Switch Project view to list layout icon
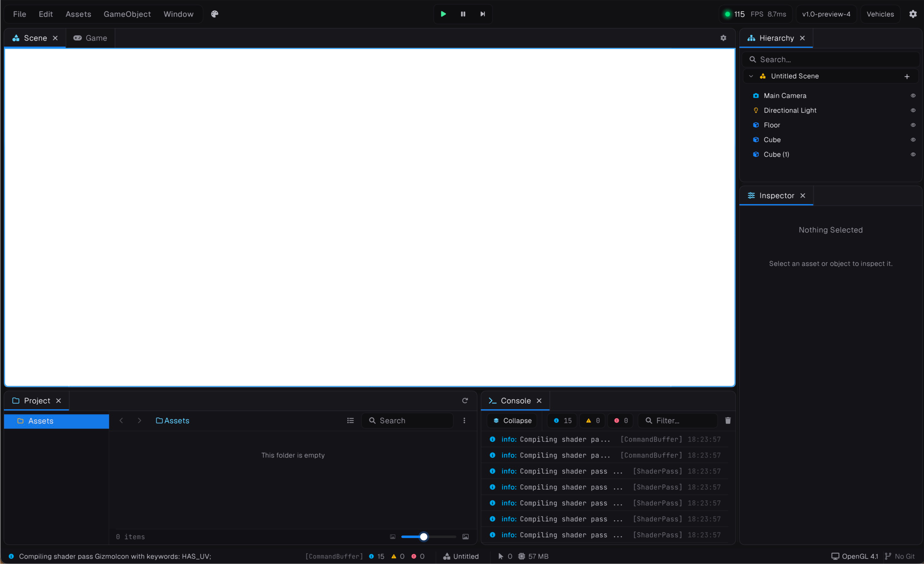This screenshot has height=564, width=924. (350, 421)
